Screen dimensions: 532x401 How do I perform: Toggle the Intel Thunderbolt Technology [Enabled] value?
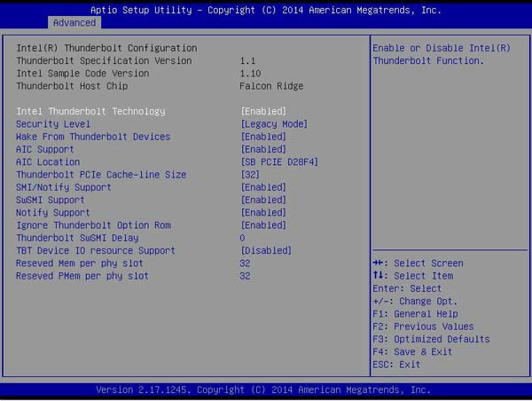[263, 112]
